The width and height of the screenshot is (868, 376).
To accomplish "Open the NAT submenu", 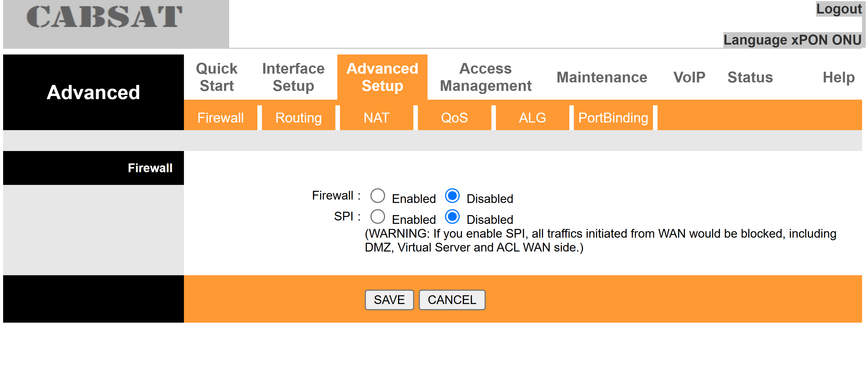I will pos(376,118).
